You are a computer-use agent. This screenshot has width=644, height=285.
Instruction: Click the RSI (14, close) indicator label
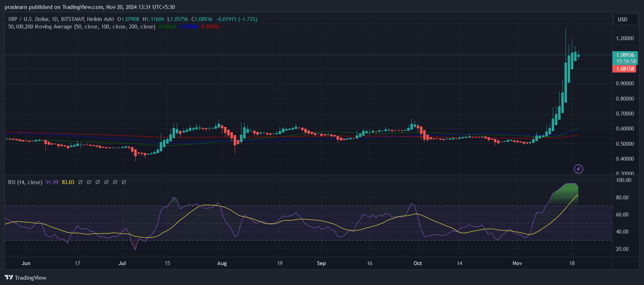tap(25, 182)
